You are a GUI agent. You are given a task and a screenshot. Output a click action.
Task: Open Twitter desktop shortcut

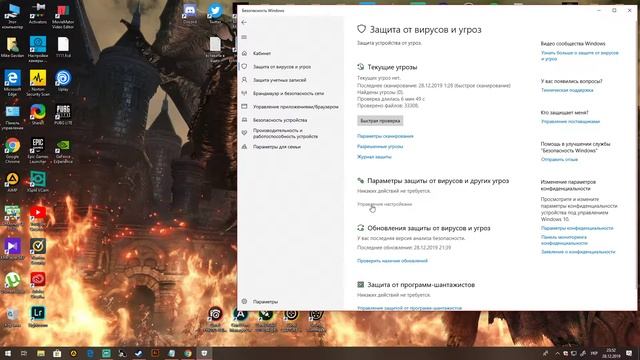pyautogui.click(x=215, y=13)
